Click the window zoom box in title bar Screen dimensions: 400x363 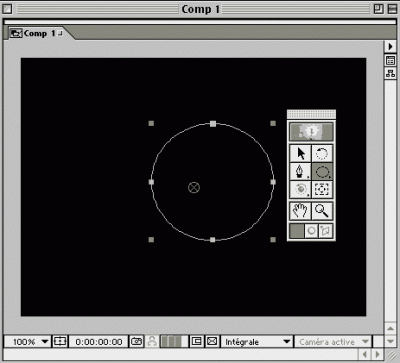point(379,9)
